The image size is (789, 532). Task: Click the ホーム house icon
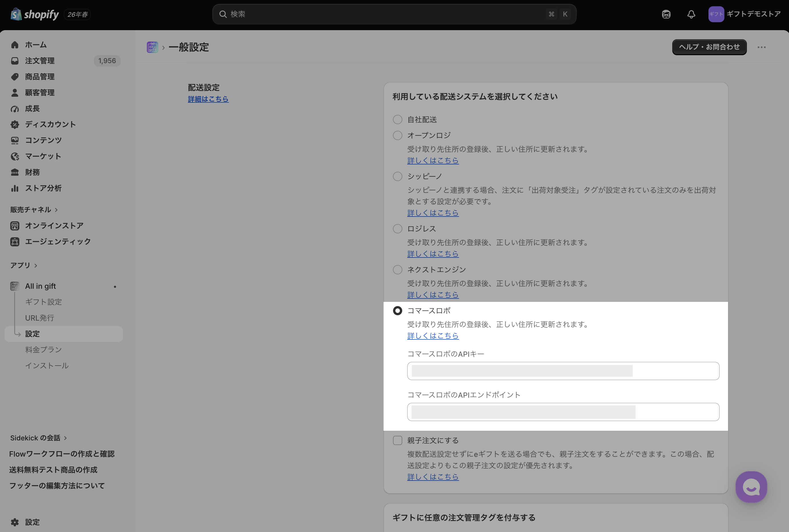coord(15,45)
